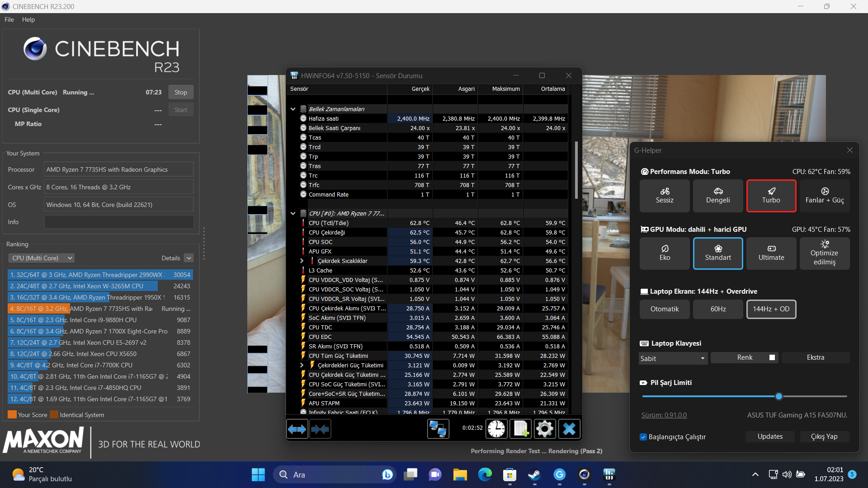Click Updates button in G-Helper

point(769,436)
